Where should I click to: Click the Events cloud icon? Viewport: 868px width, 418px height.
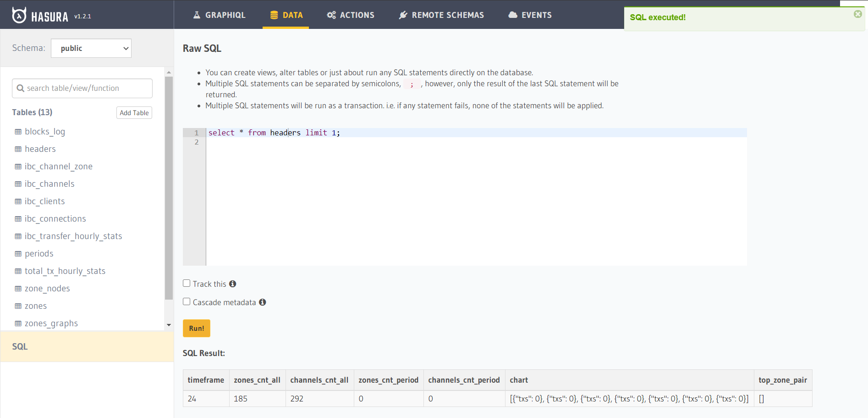click(x=513, y=15)
